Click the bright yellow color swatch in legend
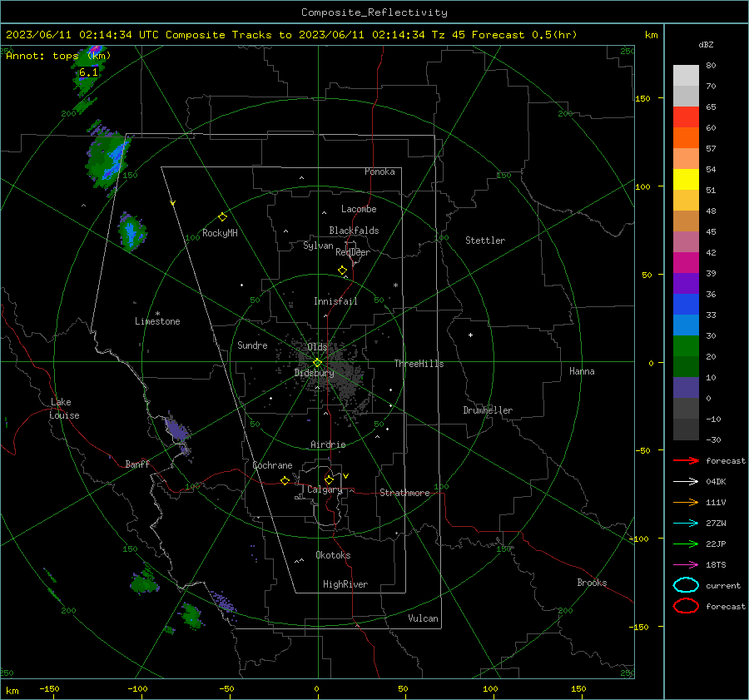749x700 pixels. point(686,179)
